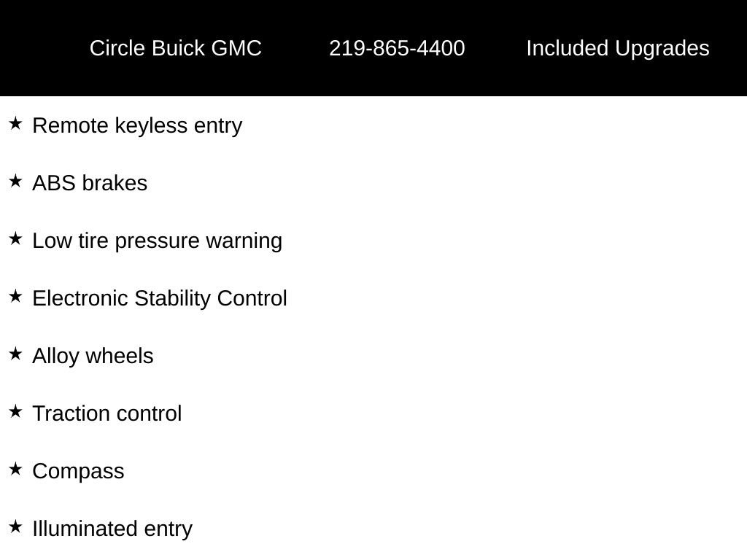Click the star beside Remote keyless entry

pos(15,123)
